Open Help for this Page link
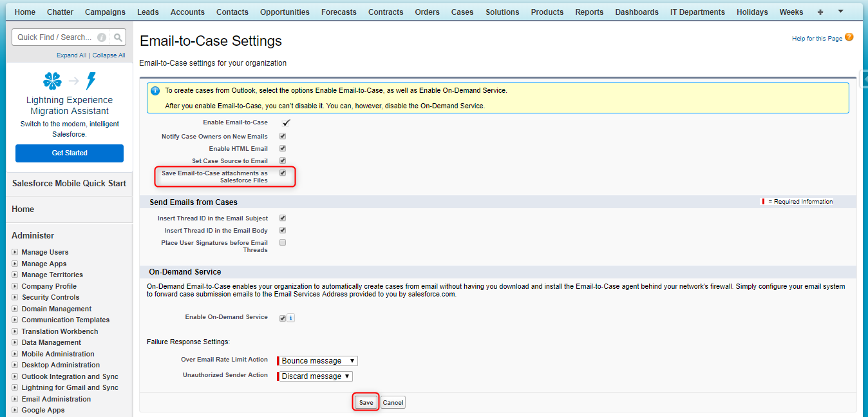The width and height of the screenshot is (868, 417). [x=817, y=39]
